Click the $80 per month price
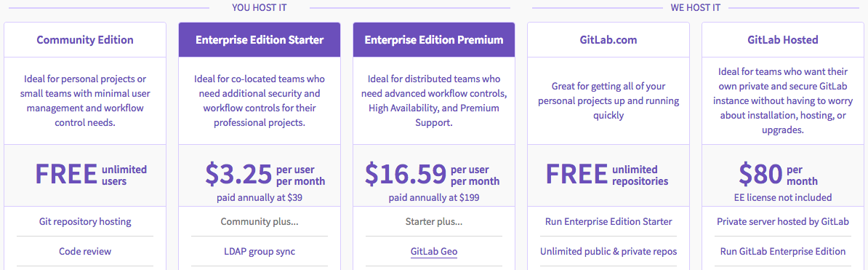 [778, 175]
